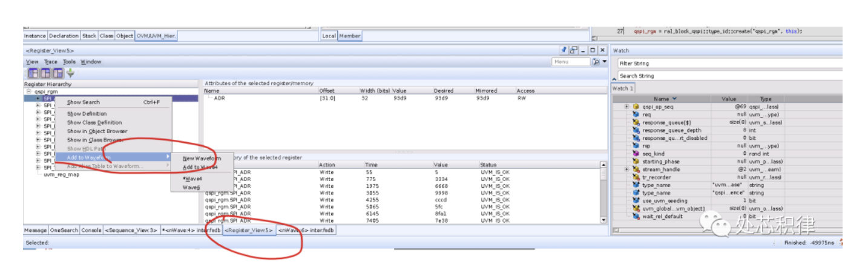
Task: Click the green down-arrow toolbar icon
Action: click(x=70, y=73)
